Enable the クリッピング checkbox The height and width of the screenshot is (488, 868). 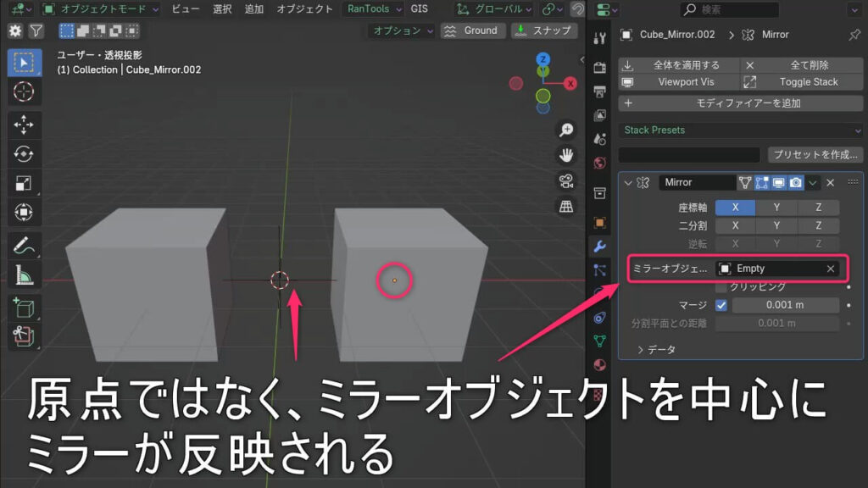721,286
